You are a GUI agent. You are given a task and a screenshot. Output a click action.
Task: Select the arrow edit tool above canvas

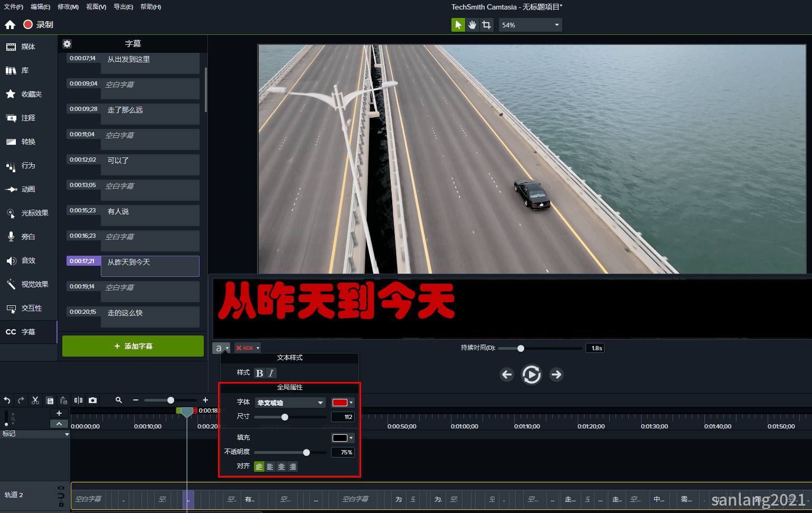458,25
